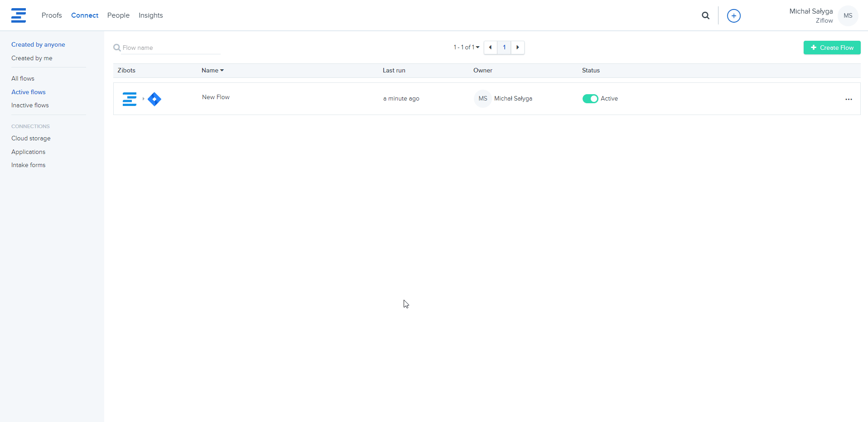This screenshot has width=868, height=422.
Task: Click the Jira diamond zibot icon
Action: (154, 99)
